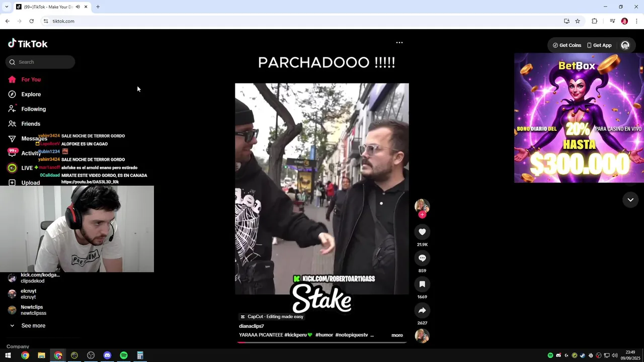Click the Get App button
This screenshot has height=362, width=644.
pyautogui.click(x=599, y=45)
